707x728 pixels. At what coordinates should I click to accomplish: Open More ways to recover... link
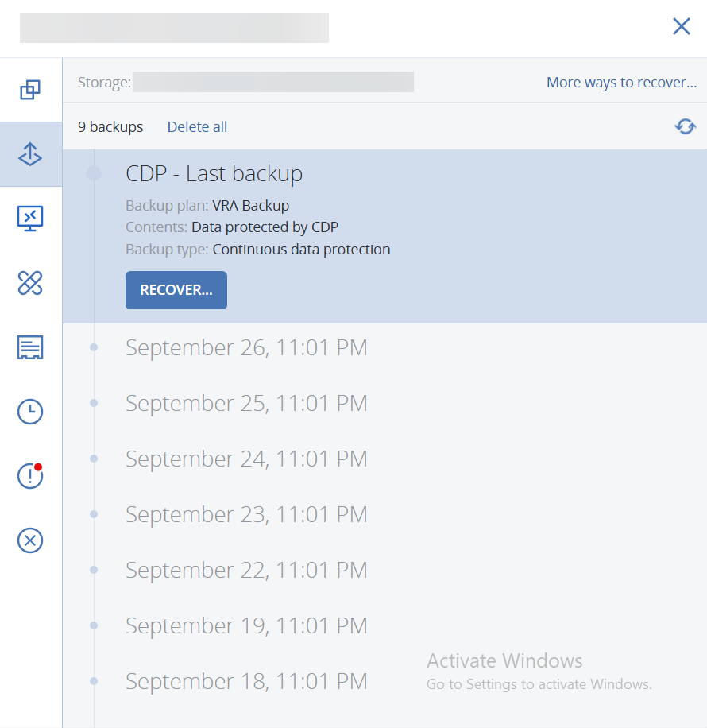(x=621, y=83)
